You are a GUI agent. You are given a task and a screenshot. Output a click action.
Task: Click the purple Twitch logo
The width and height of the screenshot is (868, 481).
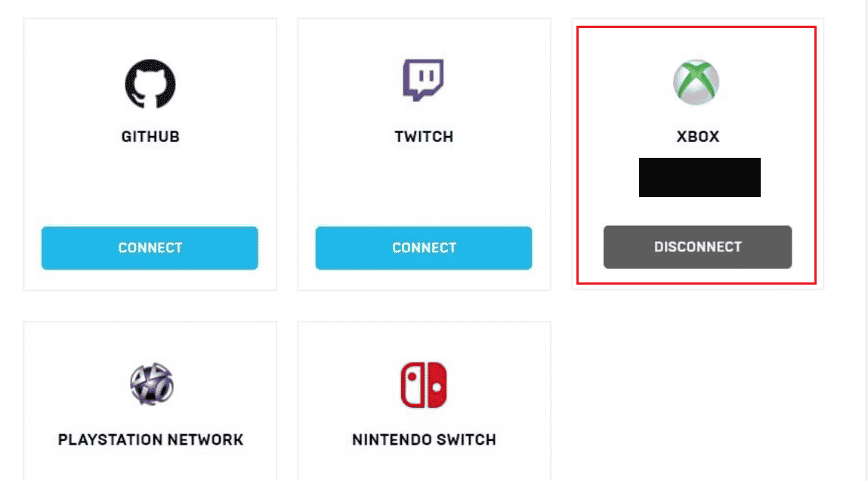423,80
